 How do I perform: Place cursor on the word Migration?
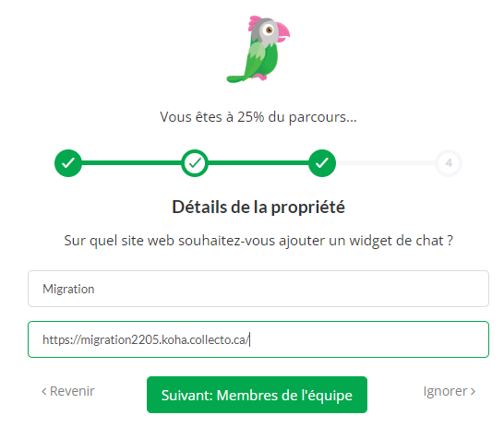(68, 289)
